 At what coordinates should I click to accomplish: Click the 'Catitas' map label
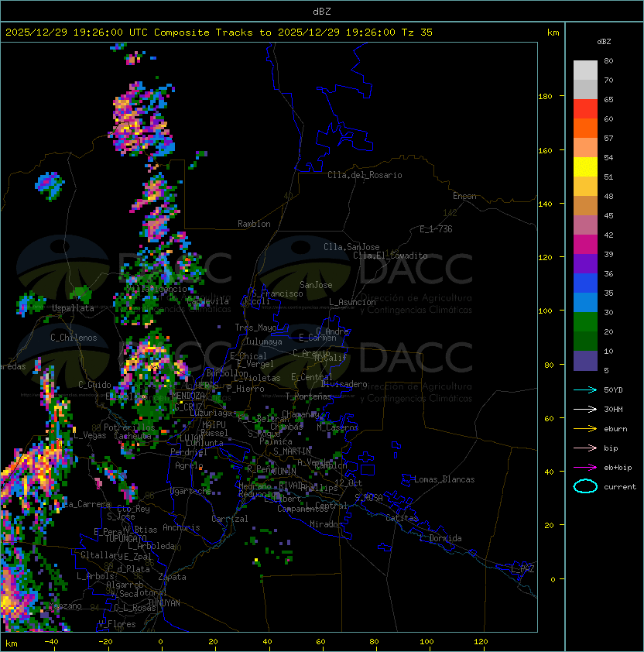[402, 518]
